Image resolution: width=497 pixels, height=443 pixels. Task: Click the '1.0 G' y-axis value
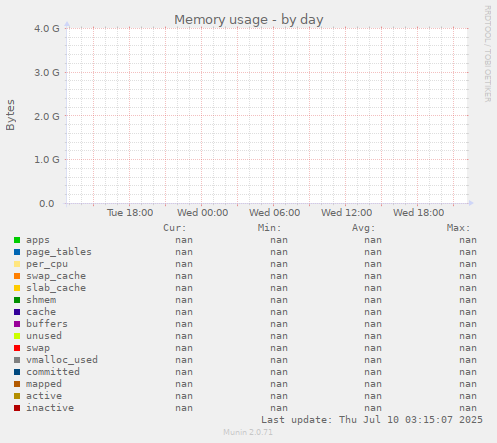47,160
